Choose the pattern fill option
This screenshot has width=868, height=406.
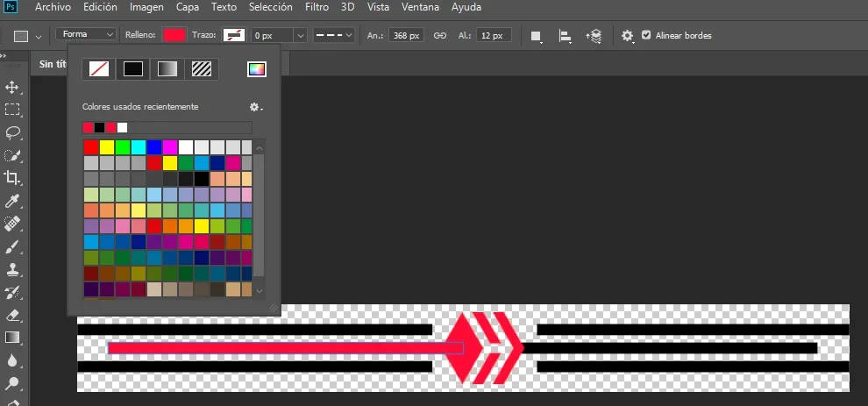coord(202,69)
